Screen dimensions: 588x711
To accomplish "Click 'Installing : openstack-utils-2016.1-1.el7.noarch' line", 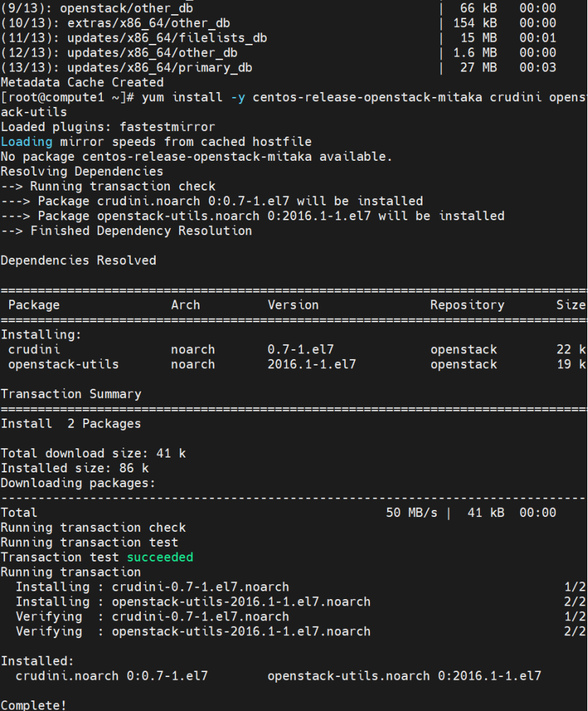I will point(193,602).
